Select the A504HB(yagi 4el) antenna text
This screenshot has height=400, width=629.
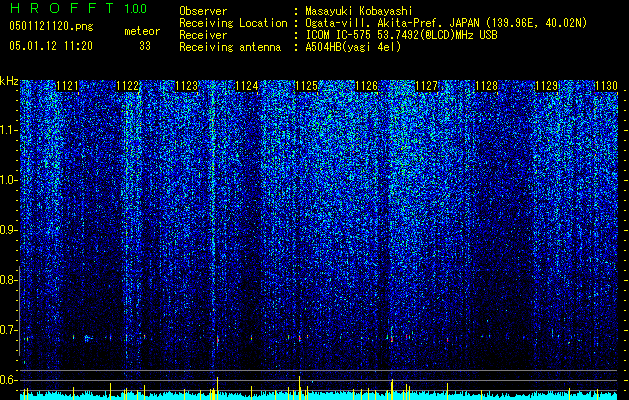353,47
